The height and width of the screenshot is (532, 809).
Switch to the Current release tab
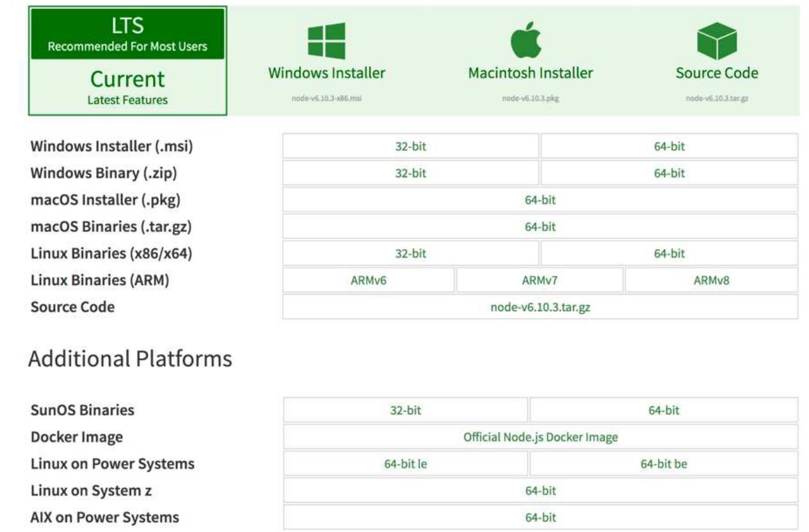pos(128,87)
